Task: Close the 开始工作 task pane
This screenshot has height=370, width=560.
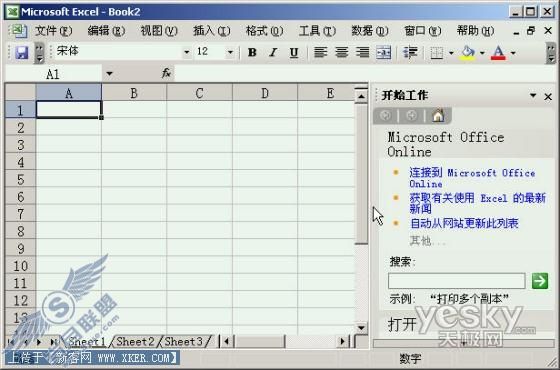Action: pos(548,96)
